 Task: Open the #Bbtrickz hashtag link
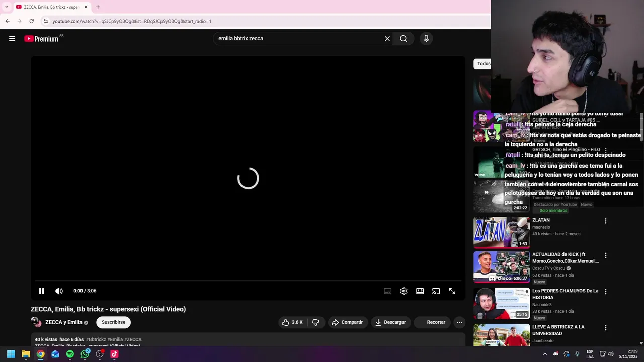[x=96, y=340]
